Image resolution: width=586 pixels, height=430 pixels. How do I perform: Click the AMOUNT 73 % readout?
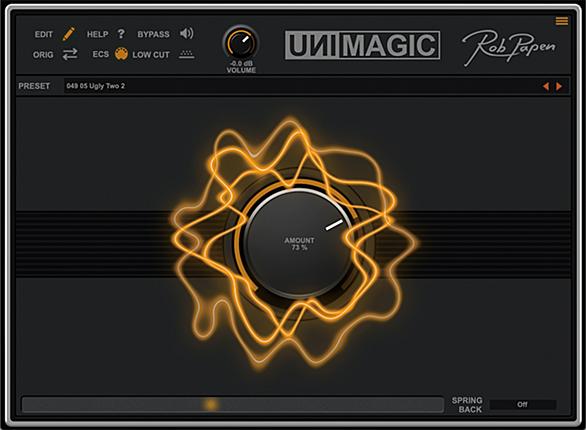pos(299,244)
